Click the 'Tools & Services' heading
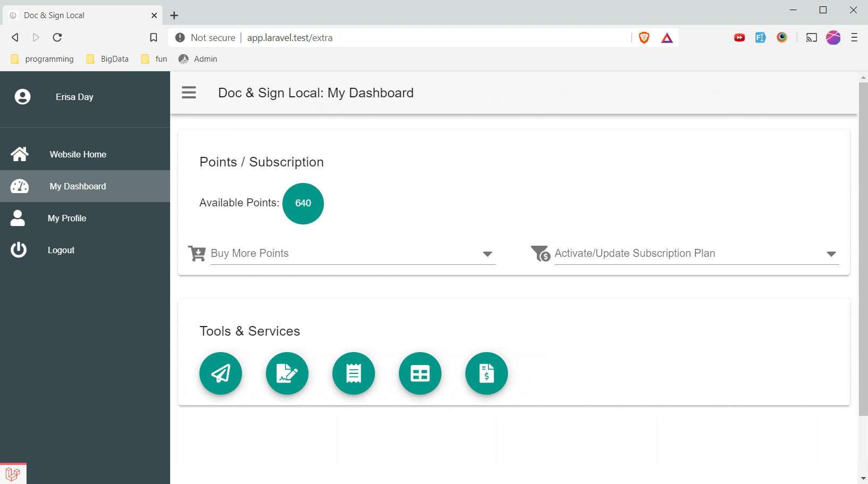 point(250,331)
